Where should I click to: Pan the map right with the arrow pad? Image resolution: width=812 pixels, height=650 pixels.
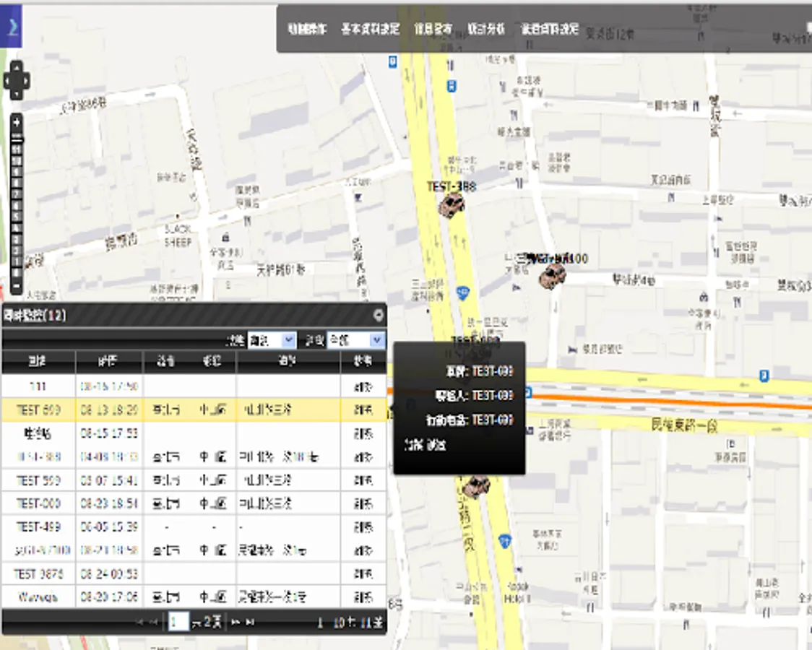tap(26, 81)
